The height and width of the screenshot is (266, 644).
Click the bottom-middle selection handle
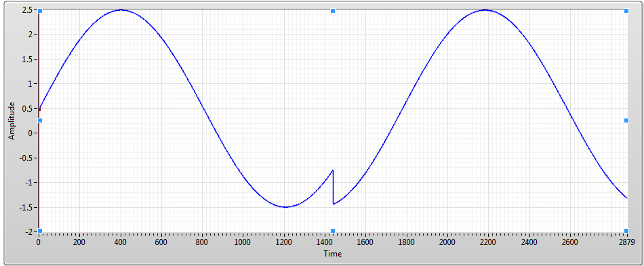pos(333,231)
